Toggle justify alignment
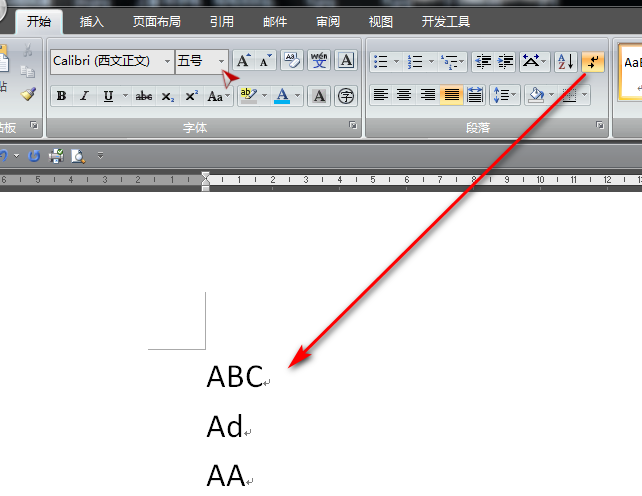 pyautogui.click(x=452, y=95)
